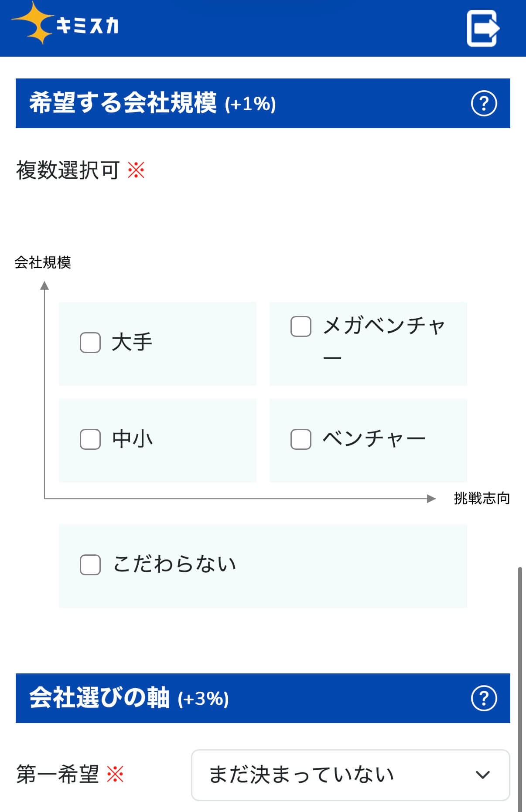The image size is (526, 812).
Task: Open help for 会社選びの軸 section
Action: pyautogui.click(x=484, y=698)
